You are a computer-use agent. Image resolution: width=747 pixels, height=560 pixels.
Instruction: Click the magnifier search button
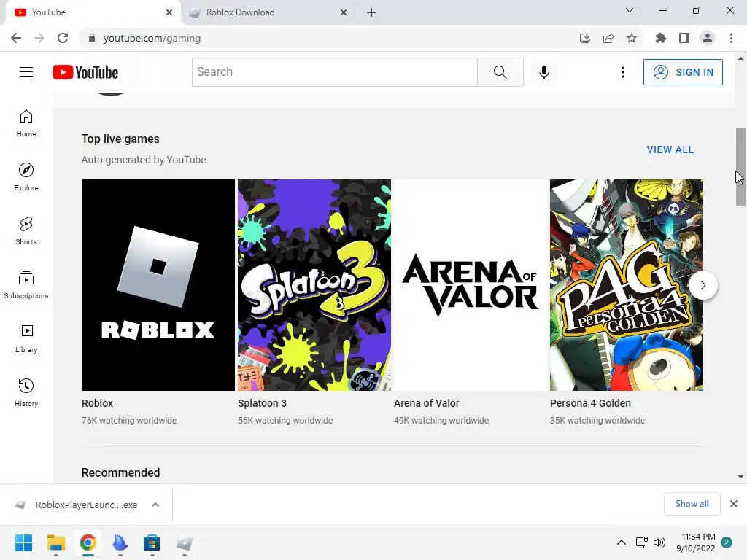pos(500,72)
